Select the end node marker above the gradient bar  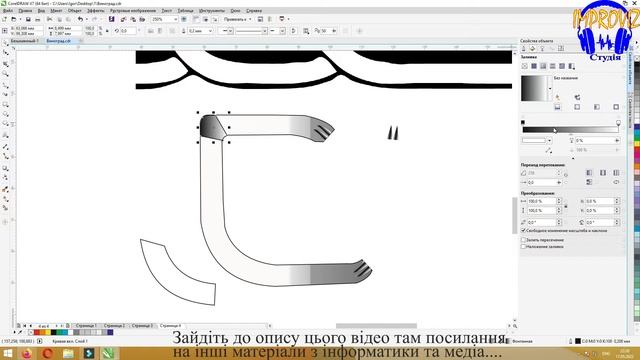tap(618, 122)
